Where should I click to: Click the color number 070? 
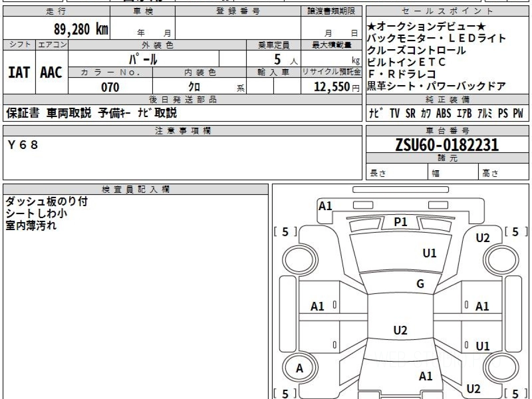pos(110,87)
